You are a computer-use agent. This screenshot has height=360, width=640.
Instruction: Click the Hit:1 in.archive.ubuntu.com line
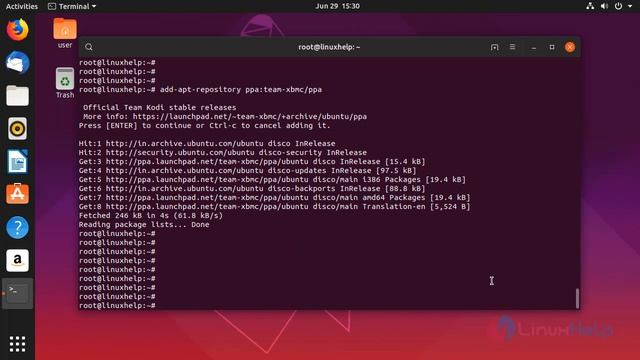click(207, 144)
